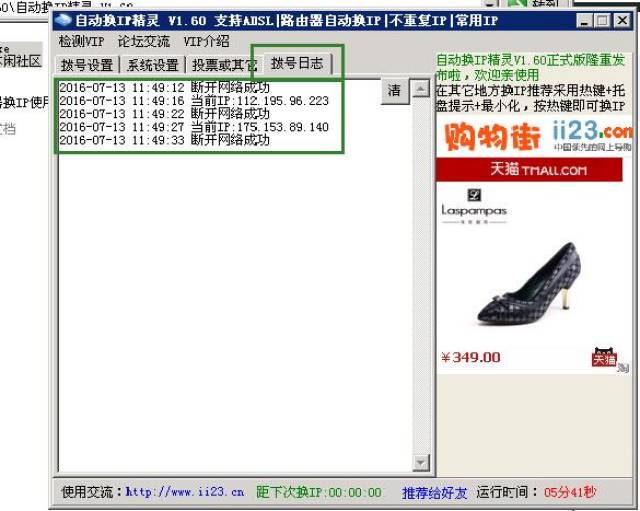Minimize the 自动换IP精灵 window
640x511 pixels.
click(x=584, y=20)
